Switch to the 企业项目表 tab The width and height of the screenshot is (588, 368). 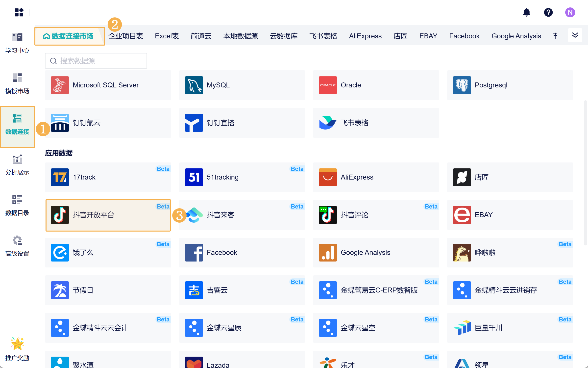pos(126,36)
